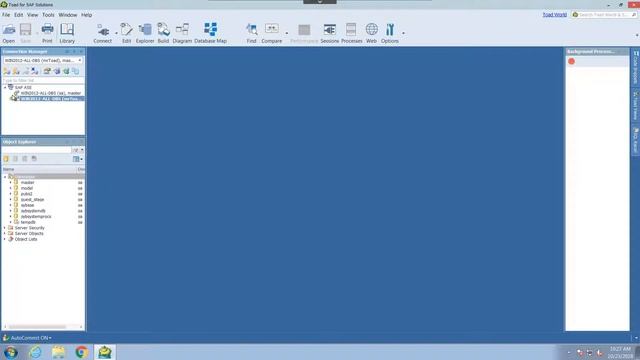Click the Toad Views side tab

[636, 105]
